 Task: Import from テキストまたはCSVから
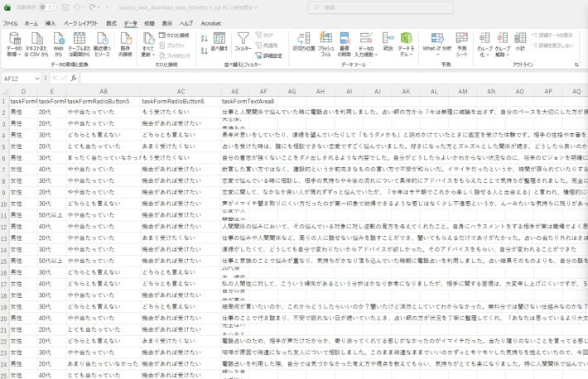36,44
